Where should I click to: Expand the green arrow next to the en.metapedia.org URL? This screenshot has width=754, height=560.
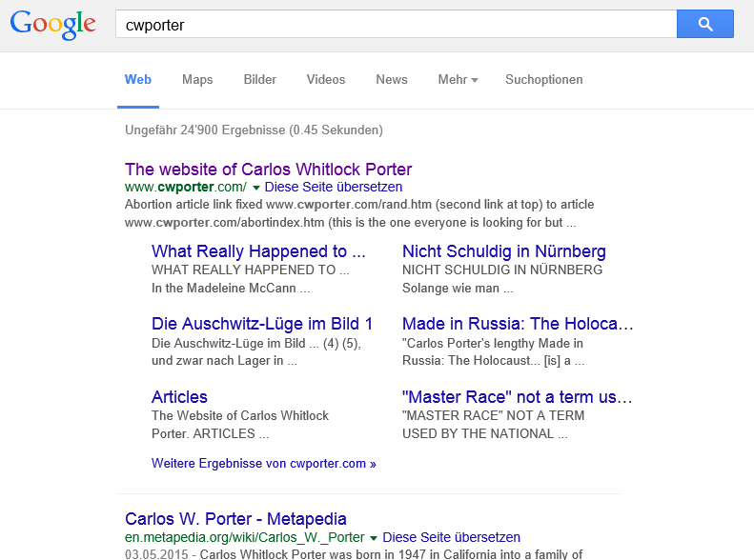[x=374, y=538]
